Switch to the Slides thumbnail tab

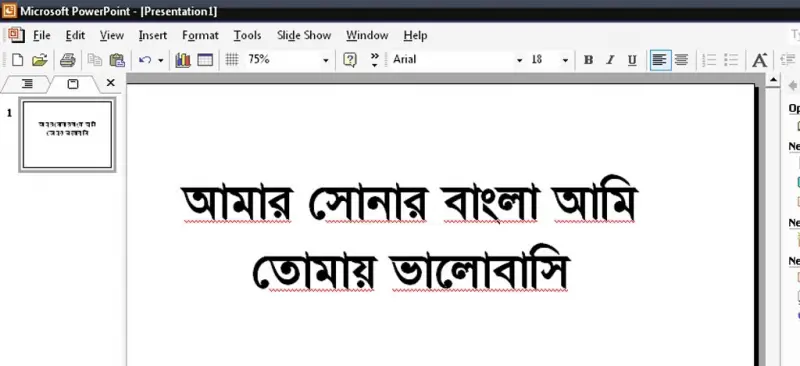click(x=73, y=84)
